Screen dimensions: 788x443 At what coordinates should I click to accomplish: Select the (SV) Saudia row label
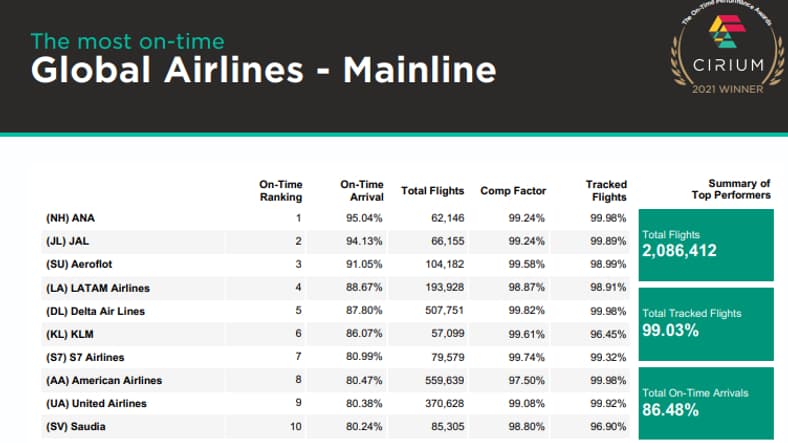click(x=76, y=427)
